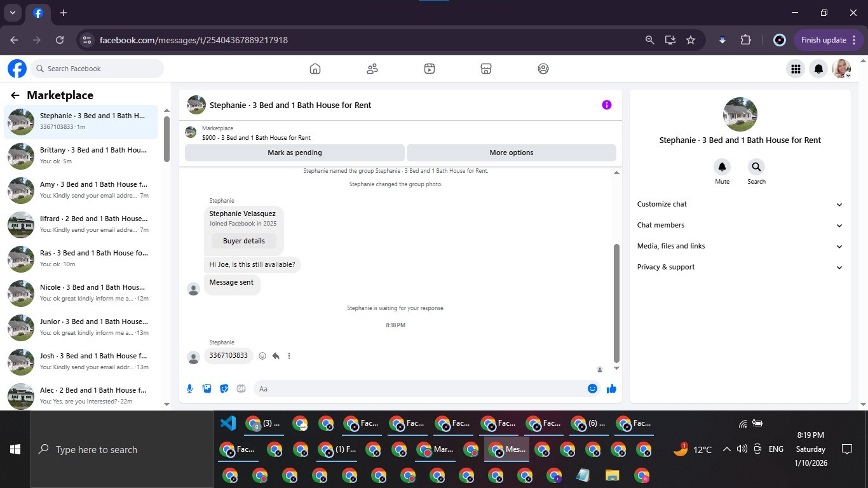Click the Search Facebook field
This screenshot has height=488, width=868.
[x=97, y=69]
